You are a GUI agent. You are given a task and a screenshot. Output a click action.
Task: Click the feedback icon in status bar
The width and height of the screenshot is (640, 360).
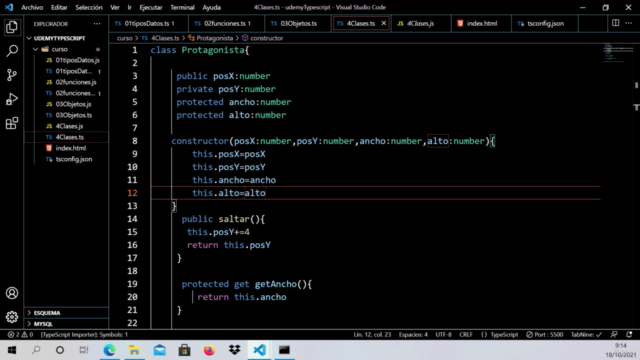[614, 335]
